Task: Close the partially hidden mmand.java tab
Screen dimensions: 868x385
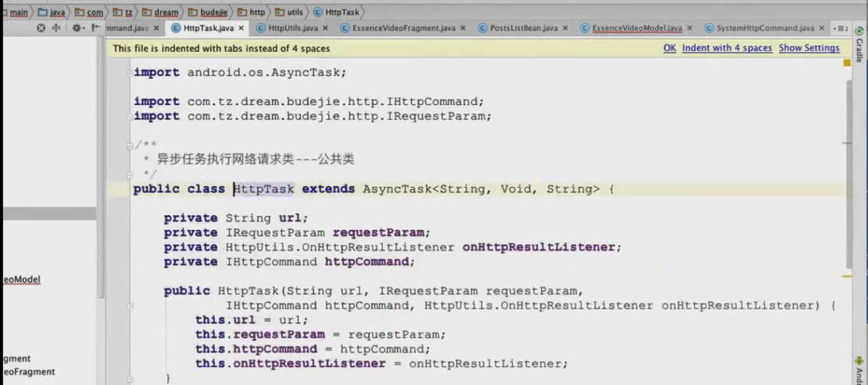Action: (x=156, y=28)
